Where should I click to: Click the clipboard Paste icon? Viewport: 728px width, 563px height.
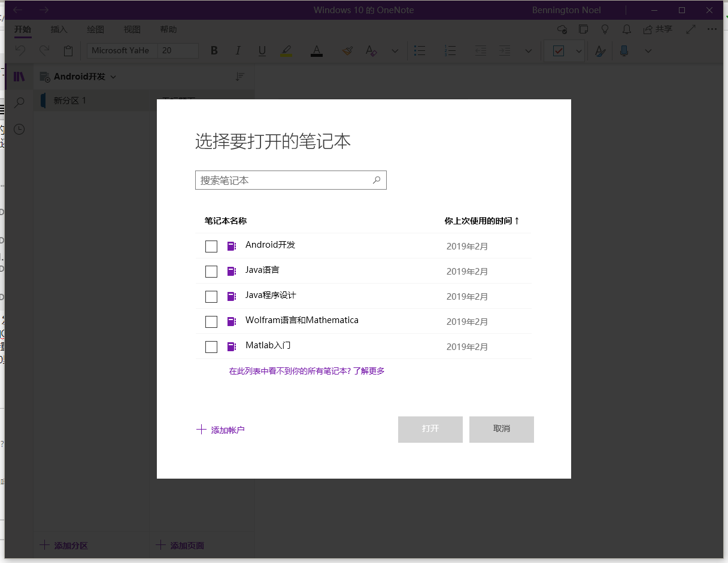pos(68,51)
